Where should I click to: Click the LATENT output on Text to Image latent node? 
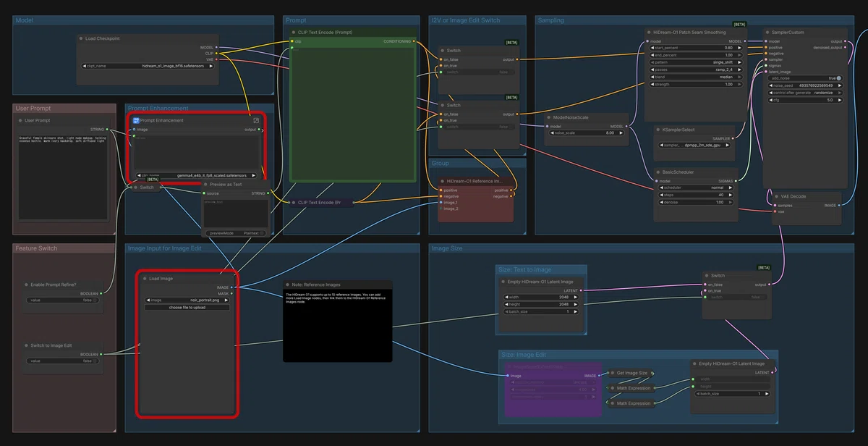582,290
